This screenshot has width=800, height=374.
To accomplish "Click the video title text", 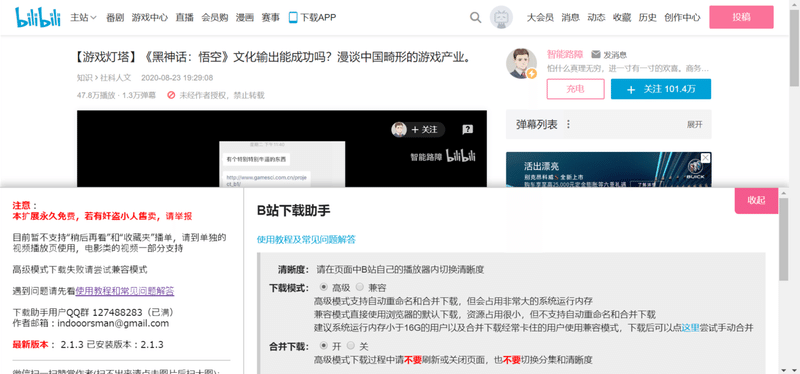I will (x=273, y=57).
